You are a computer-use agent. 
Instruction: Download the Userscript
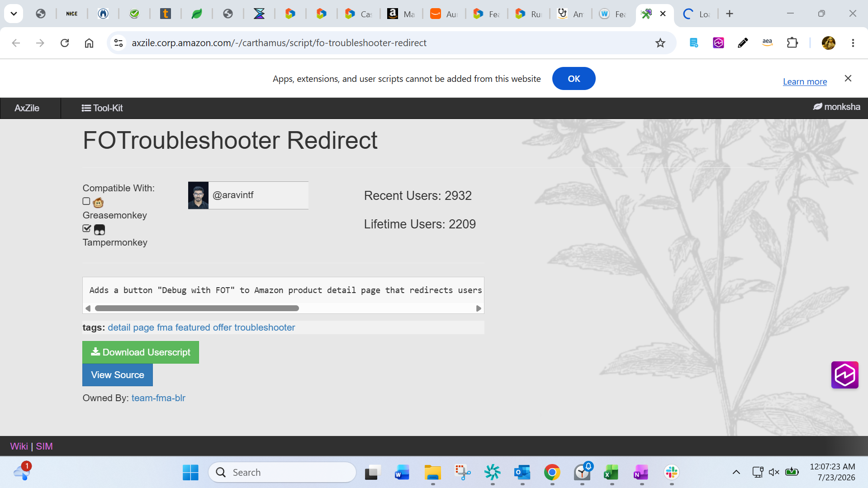(x=141, y=352)
